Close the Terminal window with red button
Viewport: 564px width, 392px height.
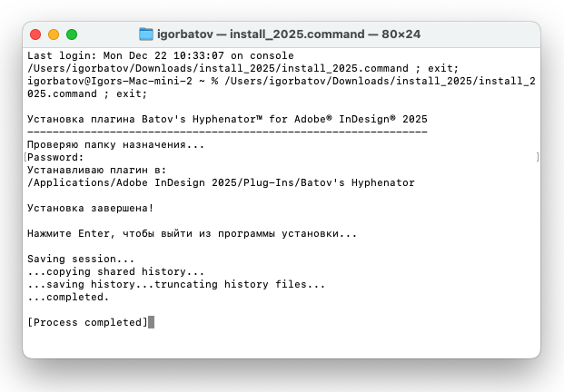click(x=35, y=34)
